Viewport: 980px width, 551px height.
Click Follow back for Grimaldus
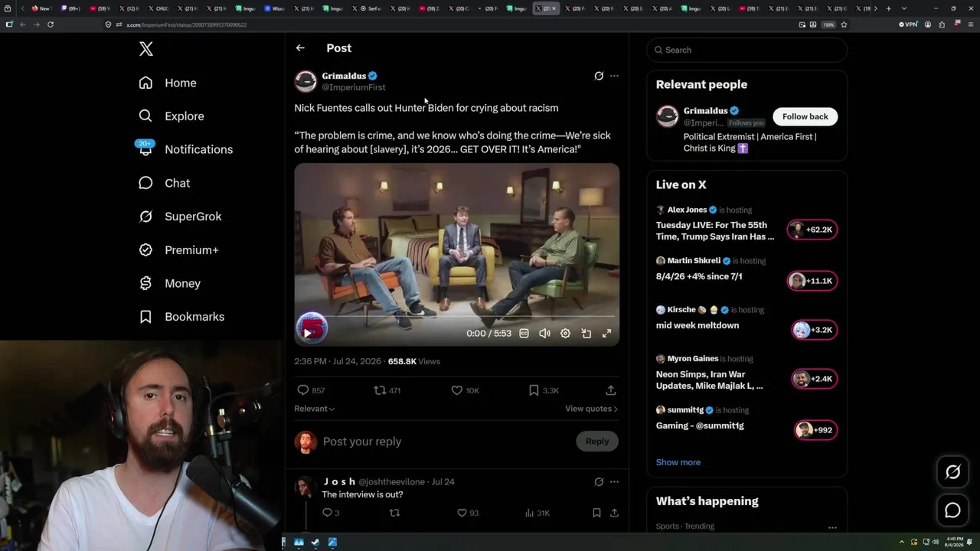point(805,116)
